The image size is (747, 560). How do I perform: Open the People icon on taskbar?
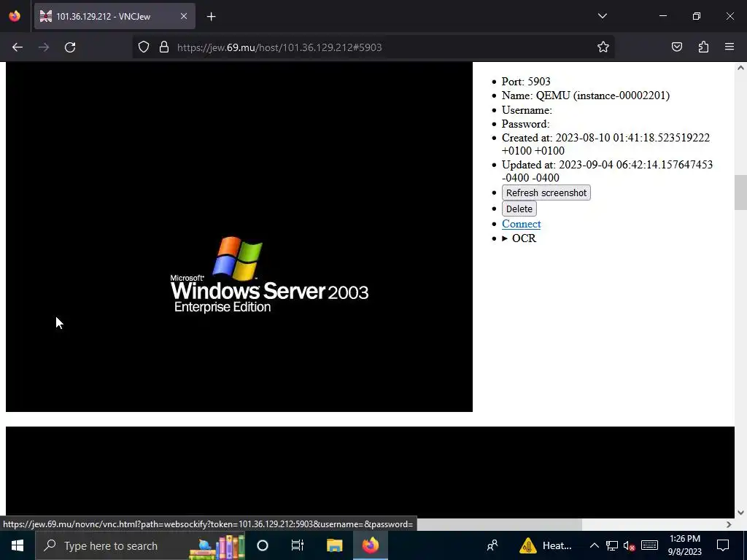tap(492, 545)
